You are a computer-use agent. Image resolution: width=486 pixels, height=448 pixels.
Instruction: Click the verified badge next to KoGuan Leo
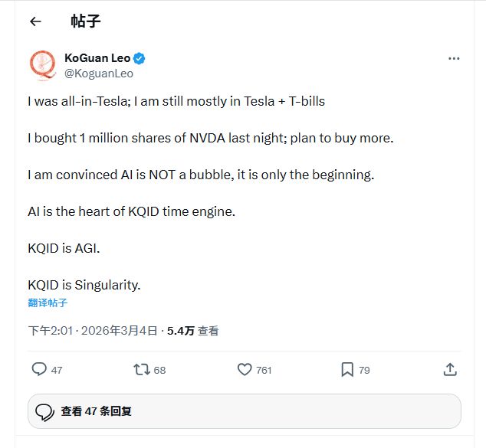pos(140,59)
